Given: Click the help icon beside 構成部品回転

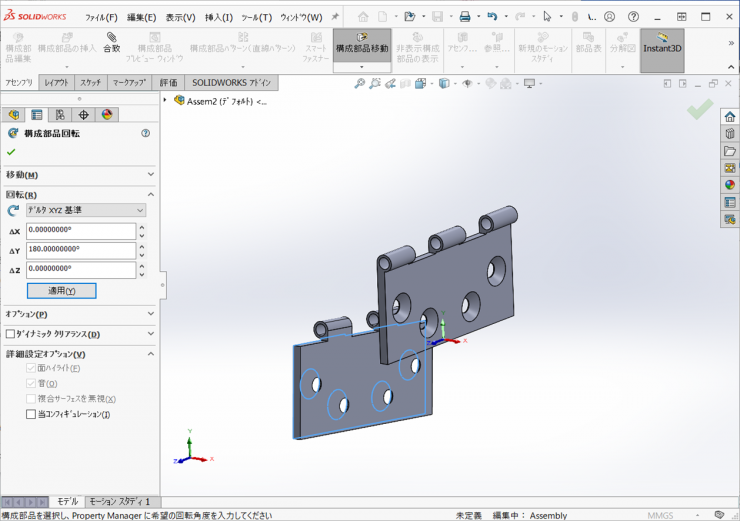Looking at the screenshot, I should click(146, 133).
